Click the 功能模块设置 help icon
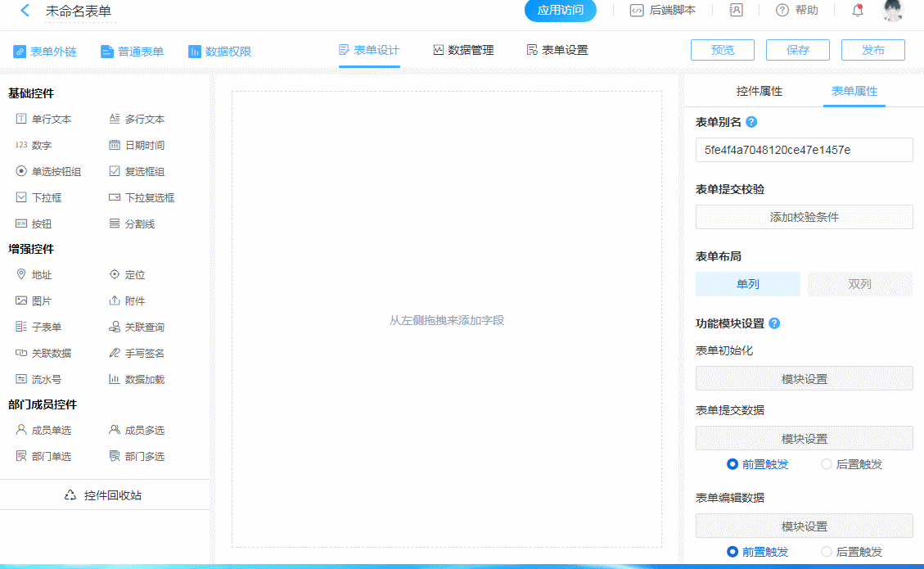The image size is (924, 569). 774,323
